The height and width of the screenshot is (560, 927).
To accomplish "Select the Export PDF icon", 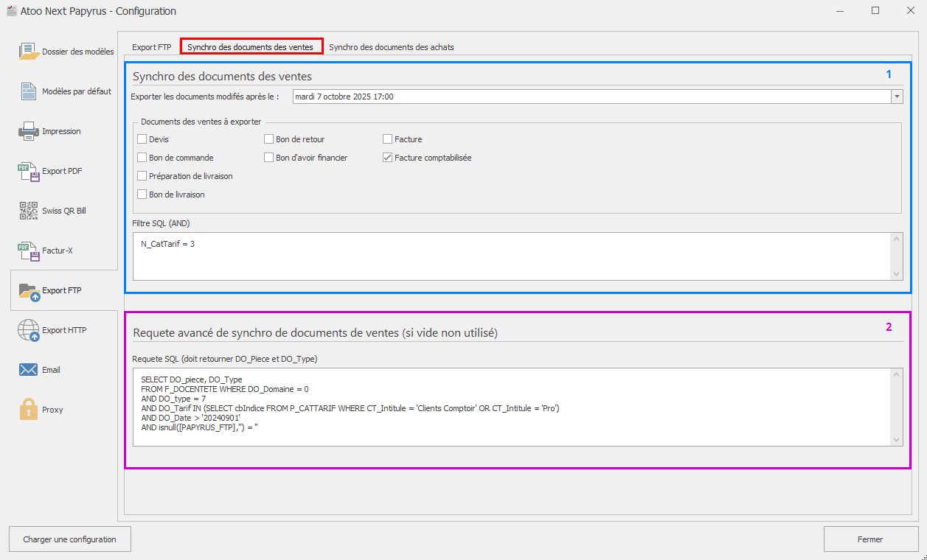I will tap(29, 171).
